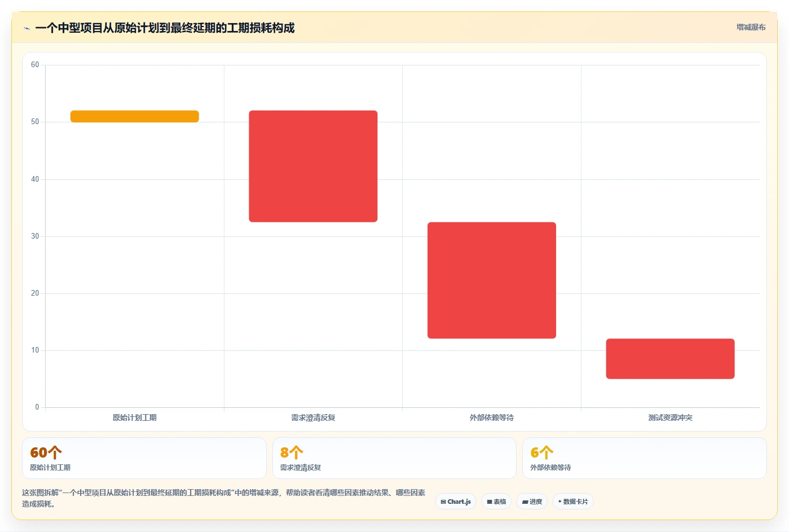Click the Chart.js tag chip
The width and height of the screenshot is (789, 532).
tap(456, 502)
